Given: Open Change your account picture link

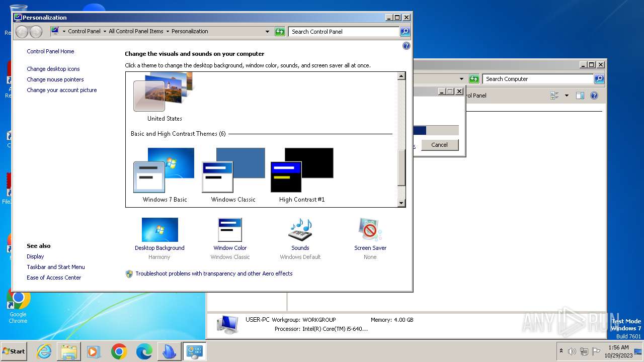Looking at the screenshot, I should click(x=62, y=90).
